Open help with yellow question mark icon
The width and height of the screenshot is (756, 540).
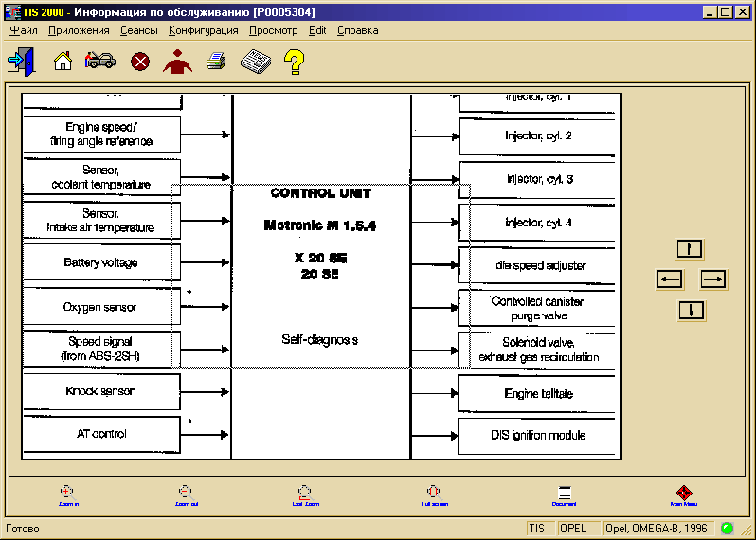point(294,62)
